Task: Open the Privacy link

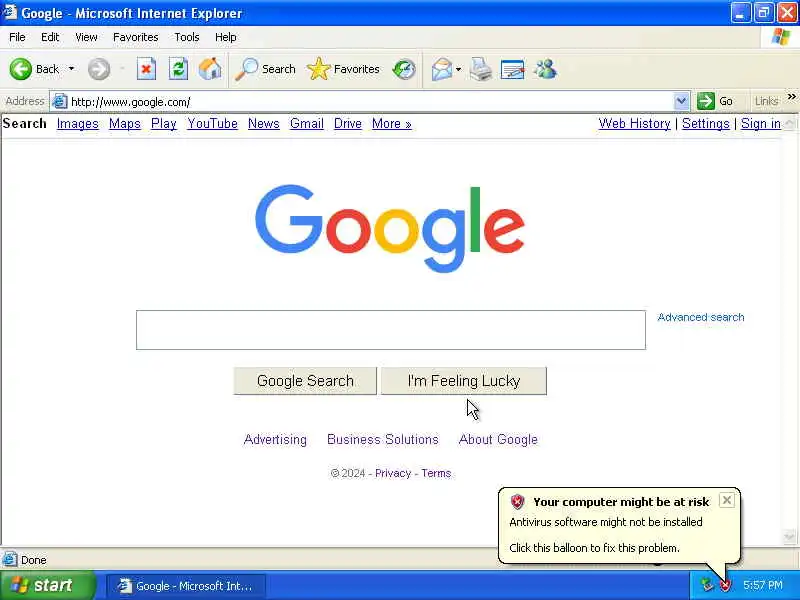Action: point(393,473)
